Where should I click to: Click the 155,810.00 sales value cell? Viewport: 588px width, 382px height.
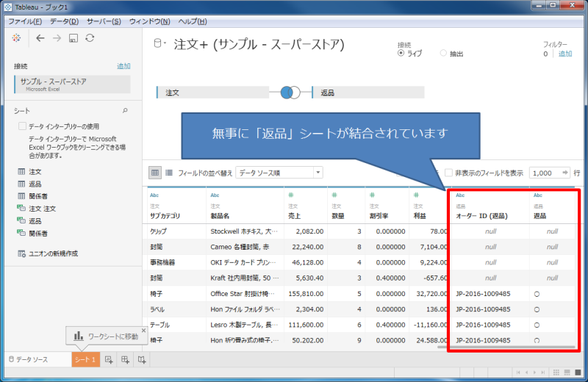tap(306, 294)
